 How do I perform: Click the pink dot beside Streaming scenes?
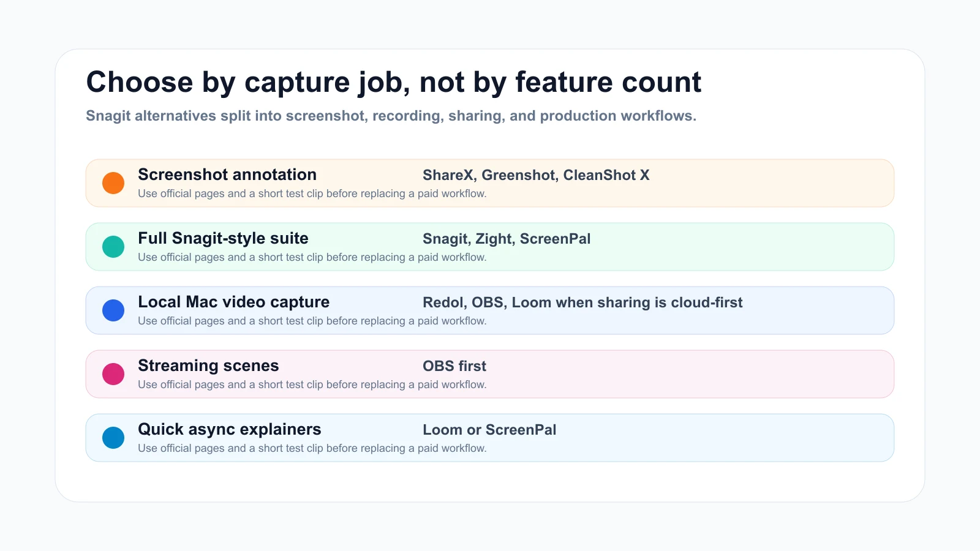tap(113, 374)
